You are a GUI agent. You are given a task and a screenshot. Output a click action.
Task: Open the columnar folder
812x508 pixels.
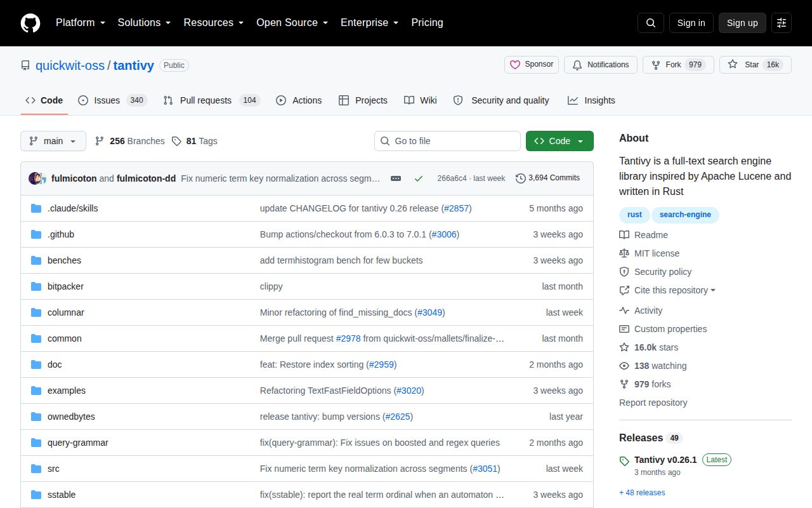click(66, 312)
